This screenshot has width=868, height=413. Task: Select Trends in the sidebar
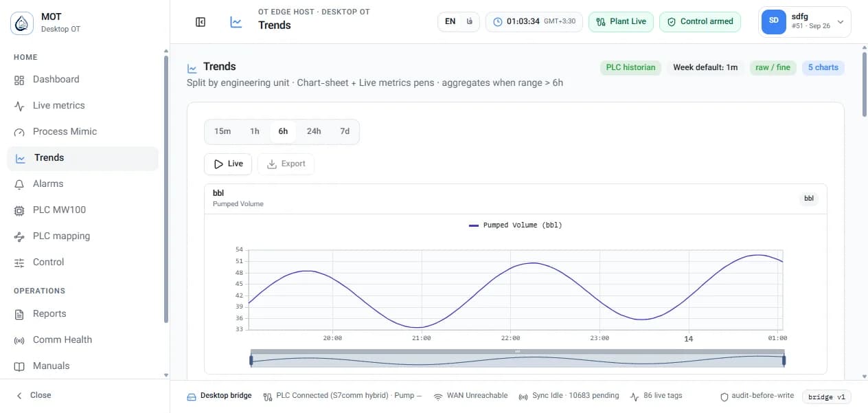tap(82, 157)
